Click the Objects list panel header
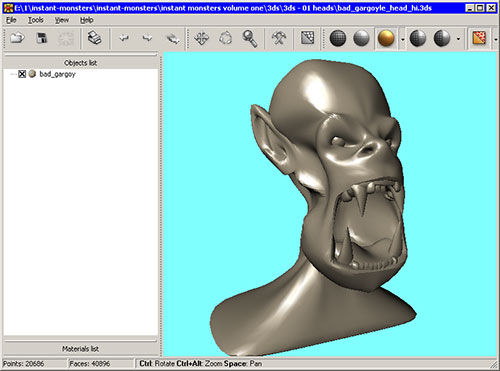 point(80,63)
